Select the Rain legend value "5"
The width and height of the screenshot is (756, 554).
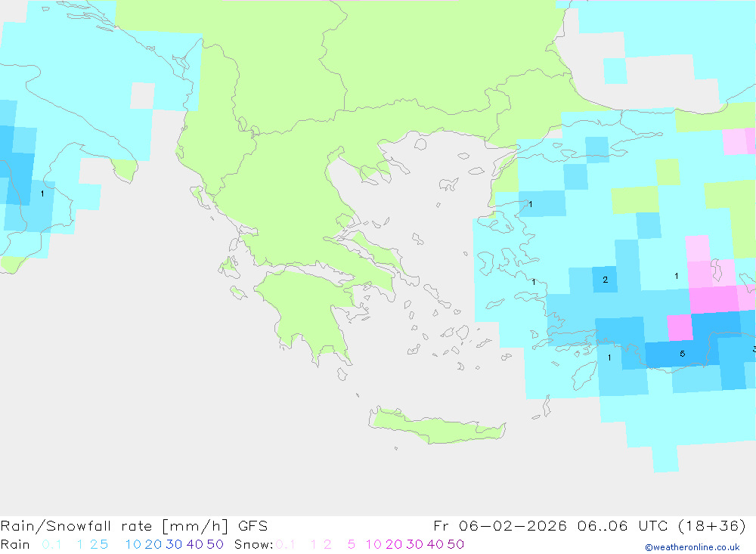[x=104, y=544]
